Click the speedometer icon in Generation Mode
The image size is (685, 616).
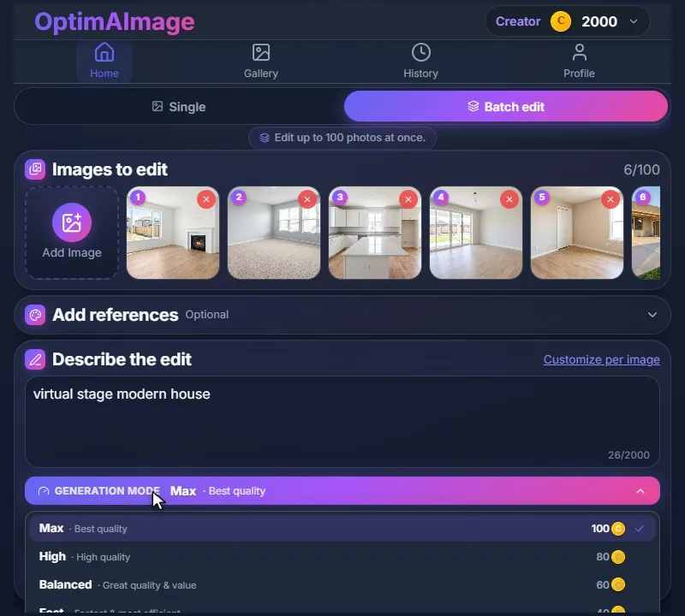44,491
